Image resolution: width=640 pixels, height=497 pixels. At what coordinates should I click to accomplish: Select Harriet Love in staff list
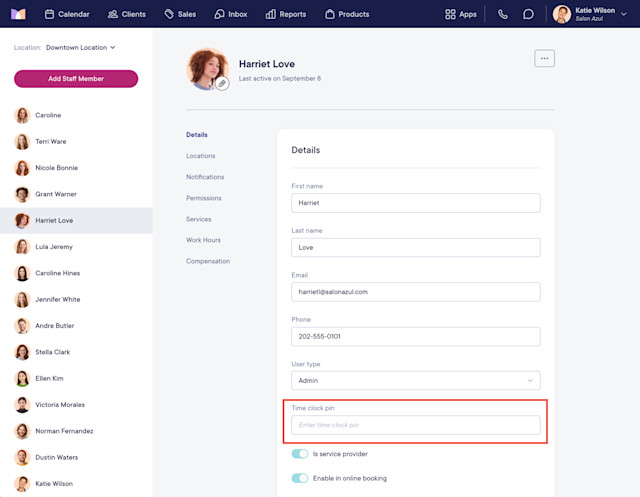[x=76, y=220]
